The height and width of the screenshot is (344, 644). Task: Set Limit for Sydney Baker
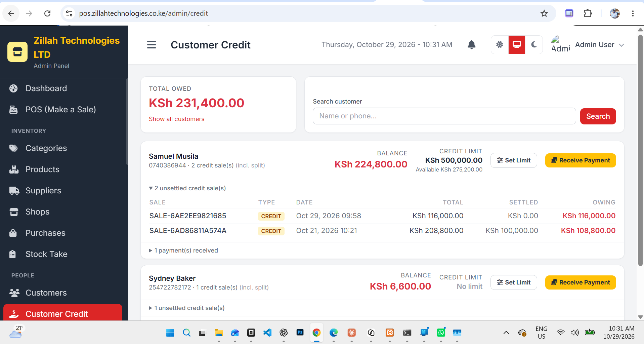point(514,282)
